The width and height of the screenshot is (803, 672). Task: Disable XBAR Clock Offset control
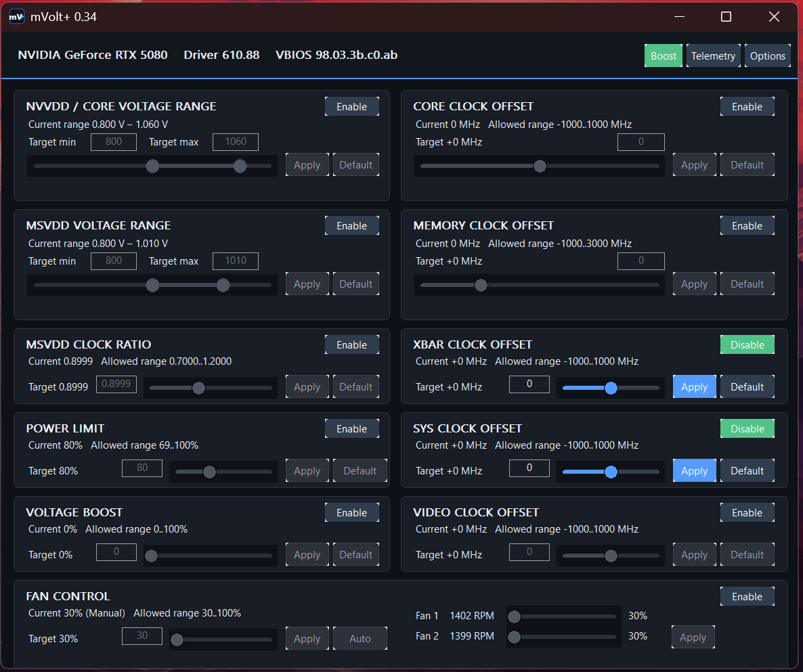[x=747, y=345]
